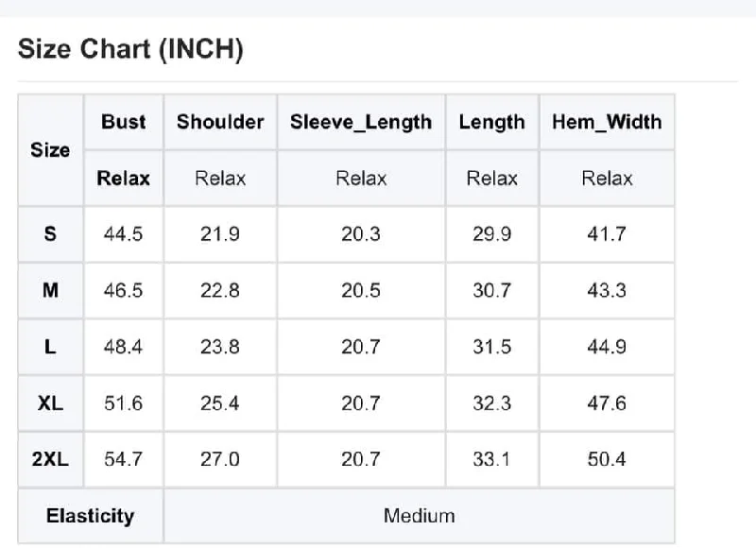The image size is (756, 548).
Task: Click the Elasticity row label
Action: click(90, 516)
